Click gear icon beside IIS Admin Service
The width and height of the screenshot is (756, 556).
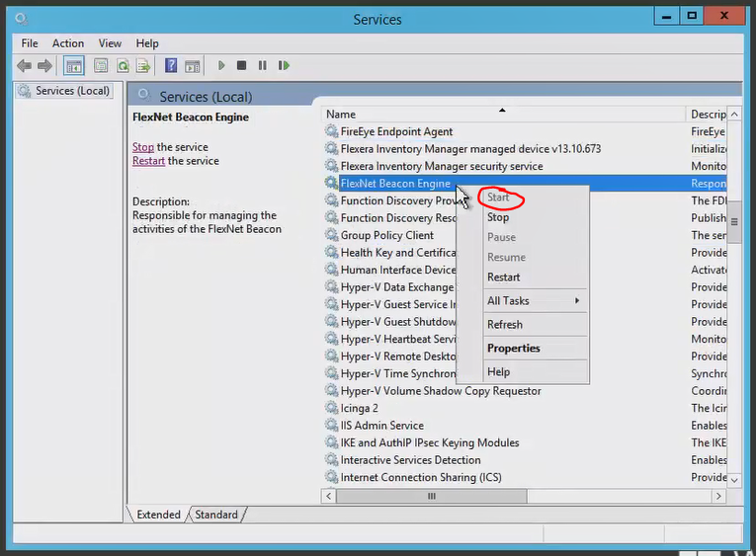[331, 425]
